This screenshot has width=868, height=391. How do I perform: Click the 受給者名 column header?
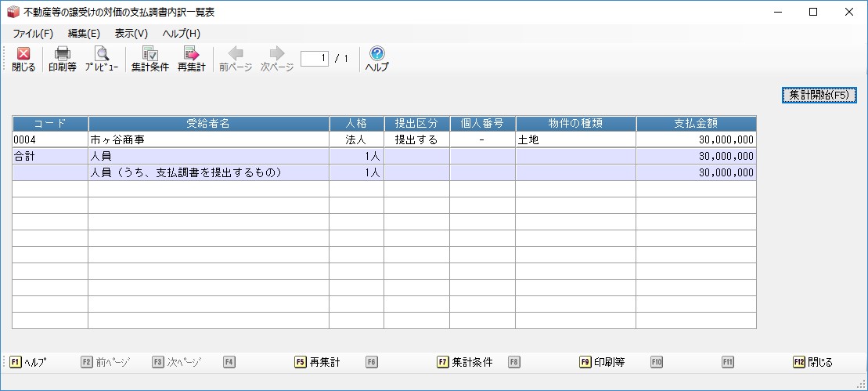pyautogui.click(x=208, y=124)
